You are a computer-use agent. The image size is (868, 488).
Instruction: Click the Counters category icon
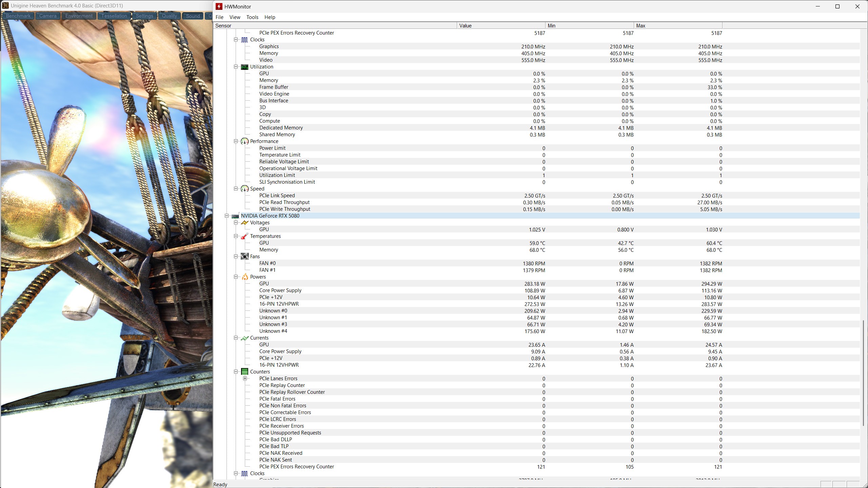(x=244, y=372)
